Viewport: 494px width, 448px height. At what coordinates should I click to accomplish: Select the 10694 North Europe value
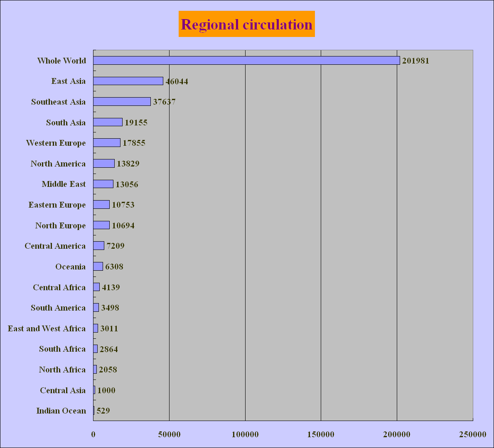(123, 225)
